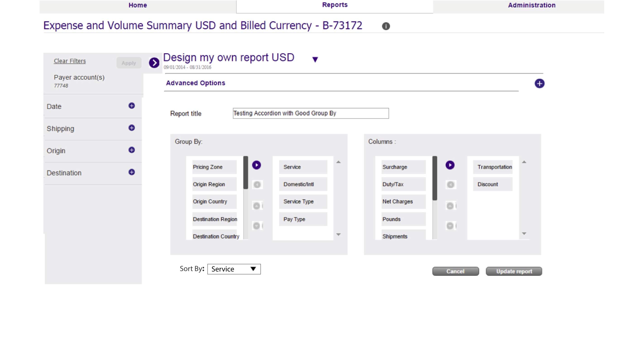The width and height of the screenshot is (644, 362).
Task: Click the info icon beside report title
Action: (386, 26)
